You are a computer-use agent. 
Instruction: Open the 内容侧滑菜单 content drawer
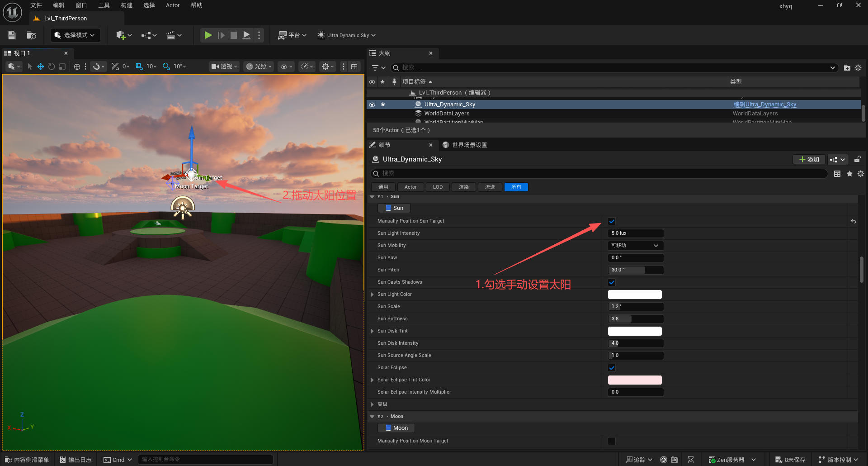tap(27, 460)
